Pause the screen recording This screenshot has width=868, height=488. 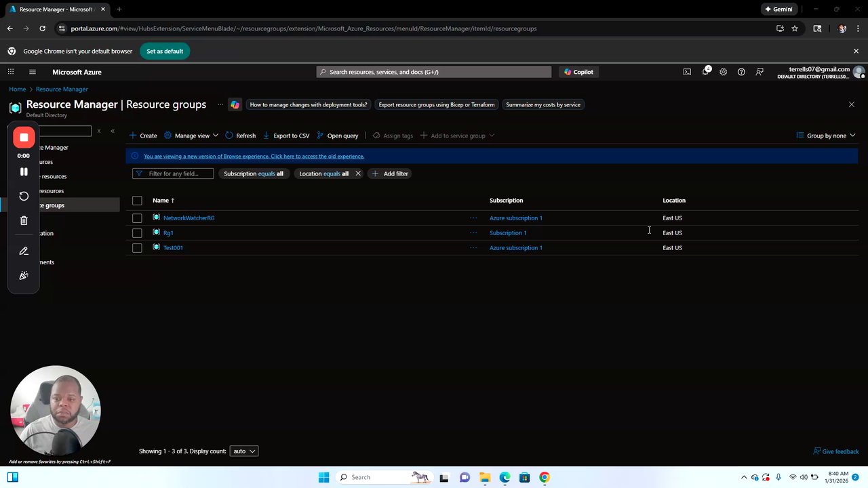(x=24, y=171)
